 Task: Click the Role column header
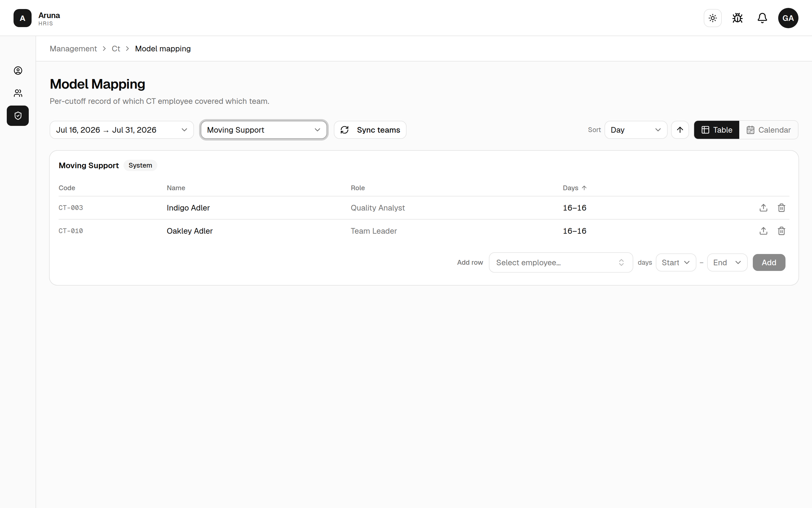coord(358,188)
